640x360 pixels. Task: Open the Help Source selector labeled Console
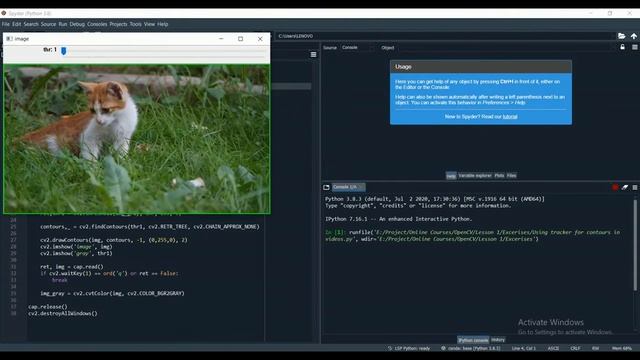[358, 48]
